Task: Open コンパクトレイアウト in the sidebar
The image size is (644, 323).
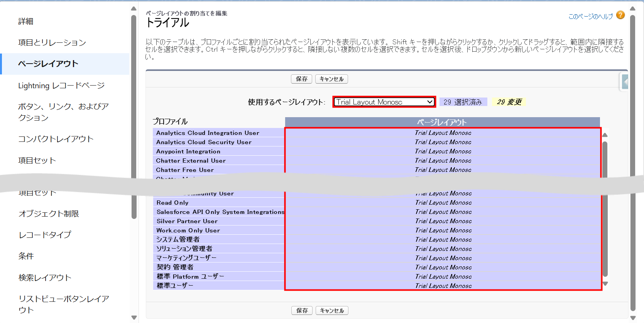Action: pos(56,139)
